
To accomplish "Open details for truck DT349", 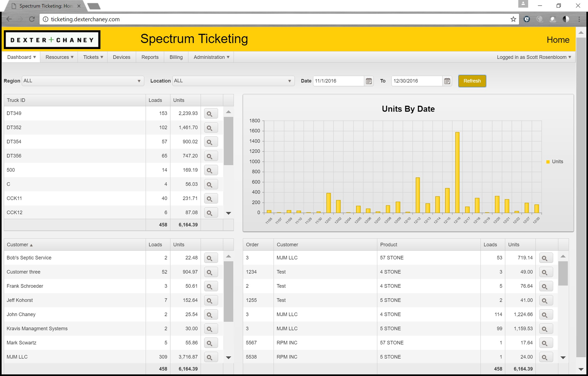I will coord(211,114).
